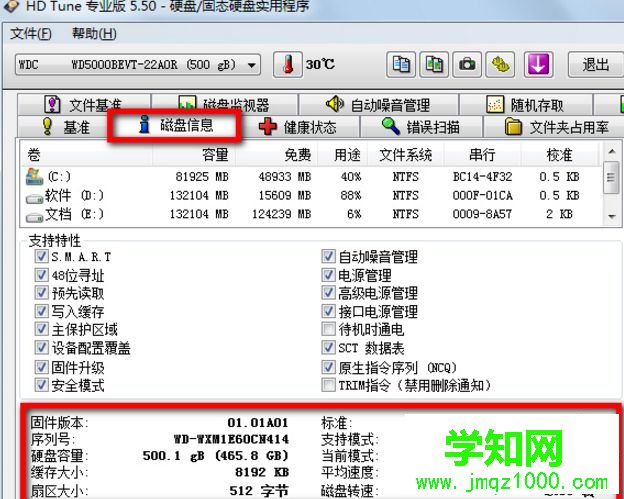
Task: Click the 500.1 gB (465.8 GB) capacity value
Action: click(215, 456)
